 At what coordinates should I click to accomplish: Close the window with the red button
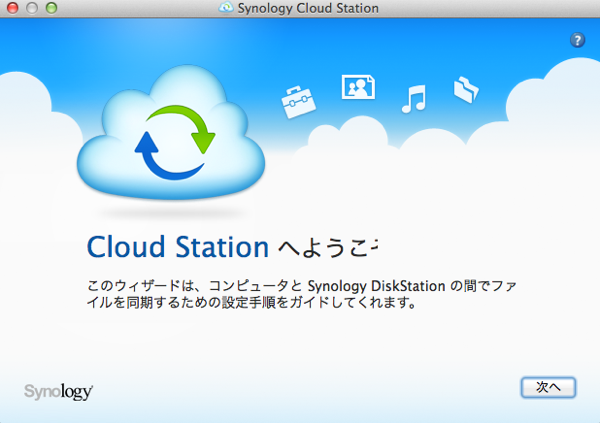pyautogui.click(x=13, y=8)
